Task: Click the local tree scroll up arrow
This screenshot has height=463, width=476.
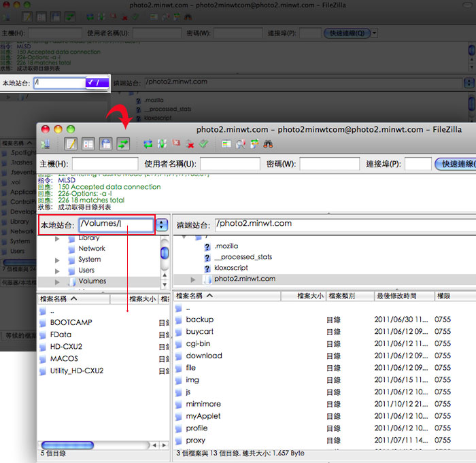Action: point(165,275)
